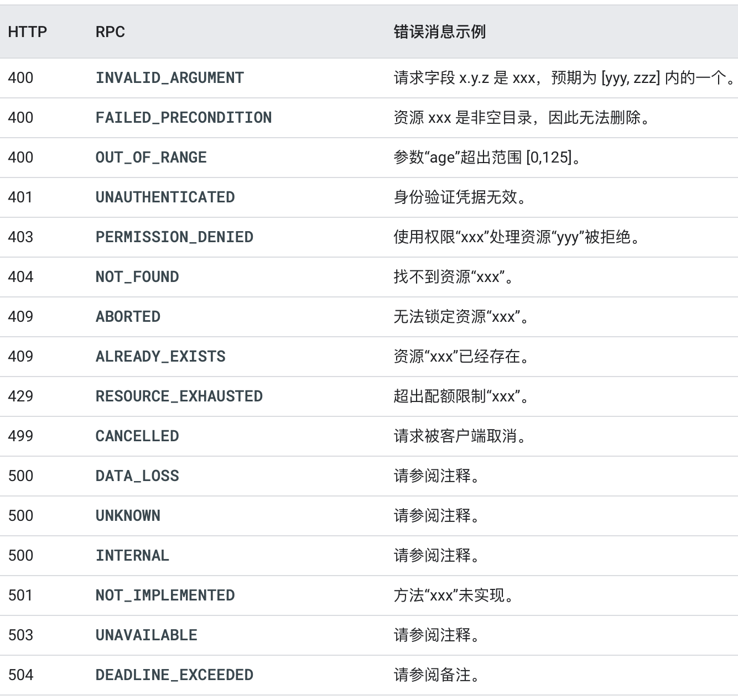Click the INVALID_ARGUMENT code text
738x700 pixels.
point(170,78)
